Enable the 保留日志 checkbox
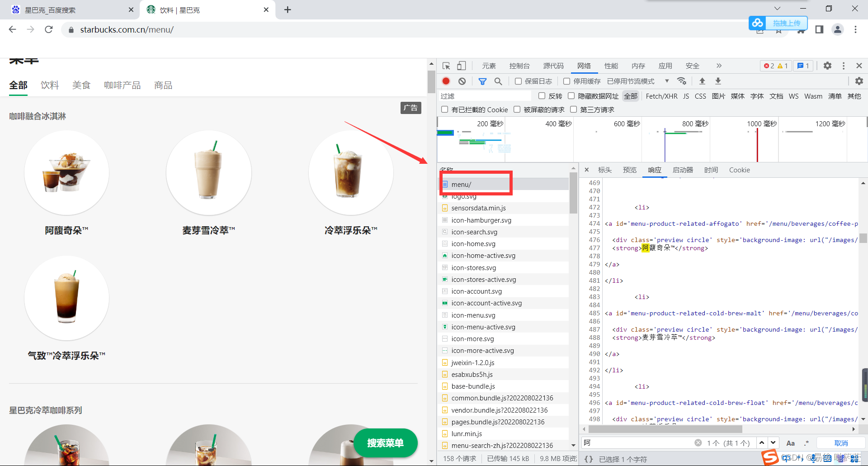This screenshot has height=466, width=868. pos(519,81)
